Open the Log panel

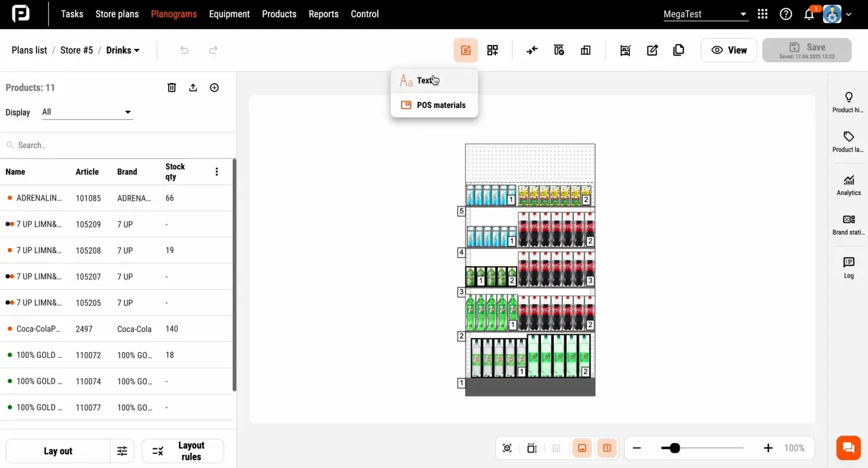pyautogui.click(x=848, y=266)
